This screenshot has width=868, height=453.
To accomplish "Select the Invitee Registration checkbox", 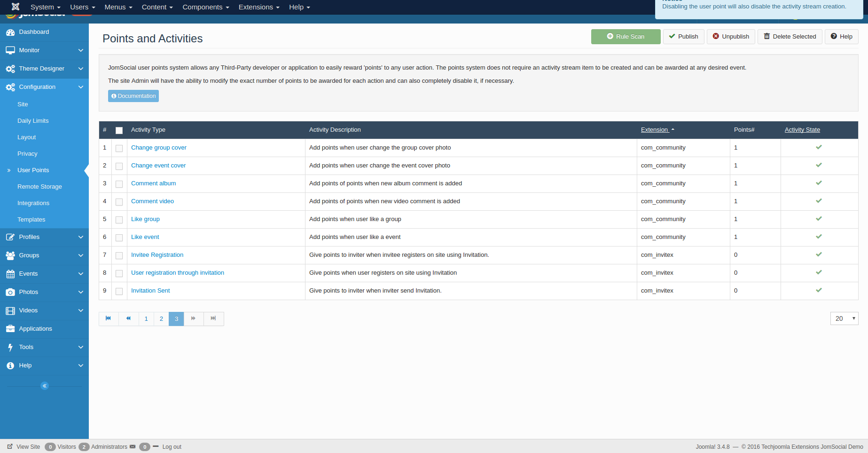I will click(119, 255).
